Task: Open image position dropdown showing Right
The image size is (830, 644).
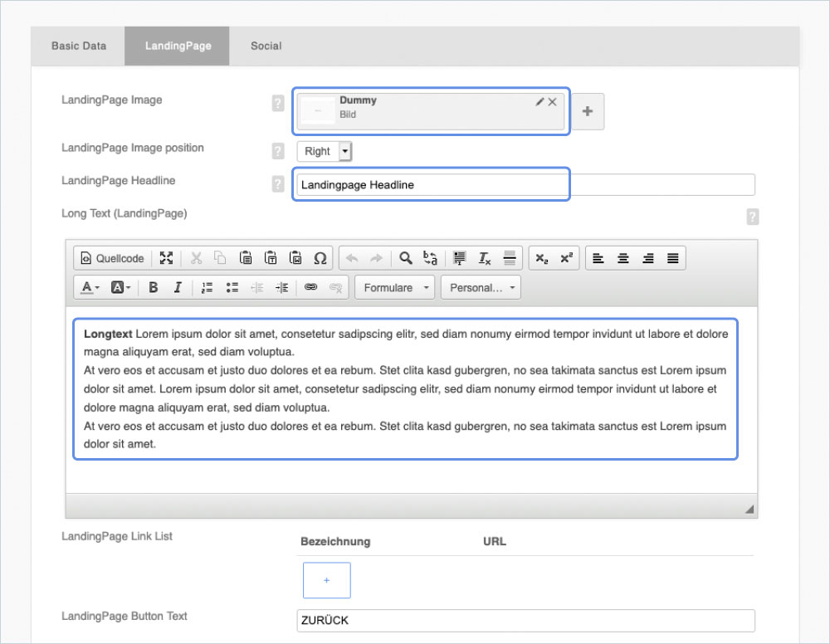Action: [324, 151]
